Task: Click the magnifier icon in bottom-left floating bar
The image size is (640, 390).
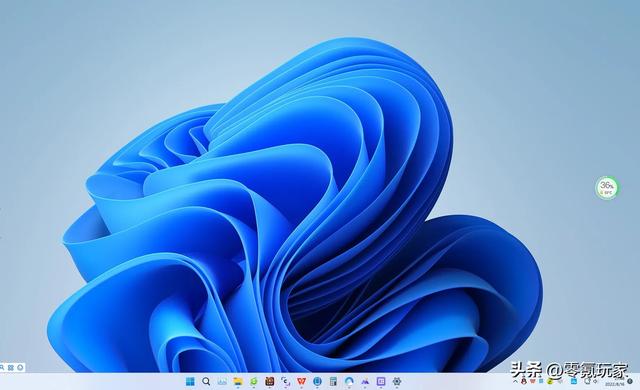Action: tap(2, 368)
